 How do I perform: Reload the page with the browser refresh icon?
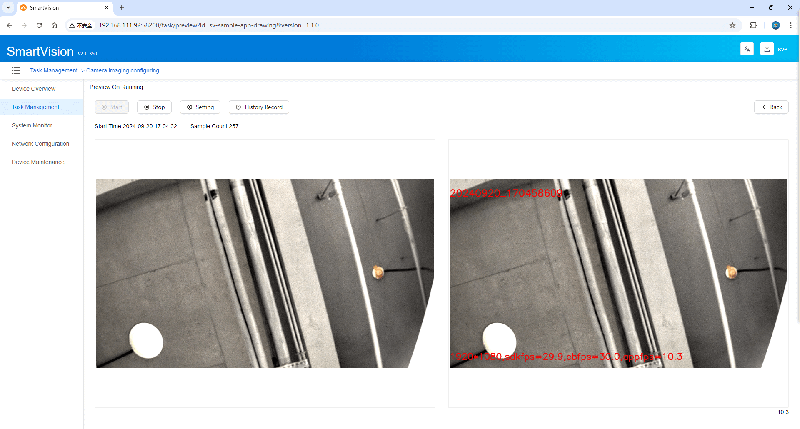tap(39, 25)
